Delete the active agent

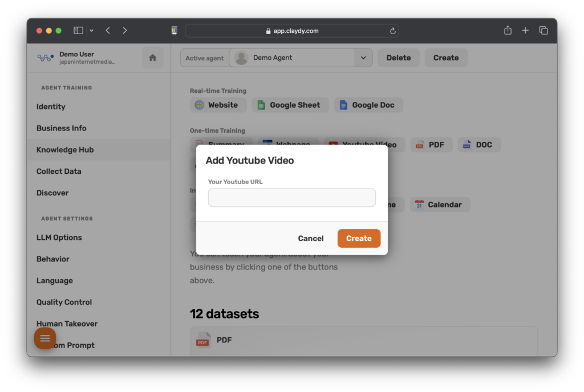(x=398, y=58)
